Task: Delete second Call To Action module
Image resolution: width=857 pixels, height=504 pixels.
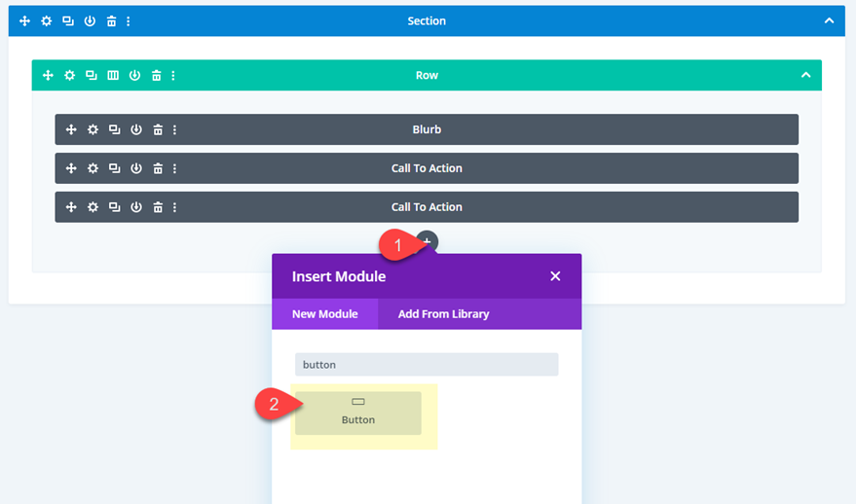Action: pyautogui.click(x=158, y=207)
